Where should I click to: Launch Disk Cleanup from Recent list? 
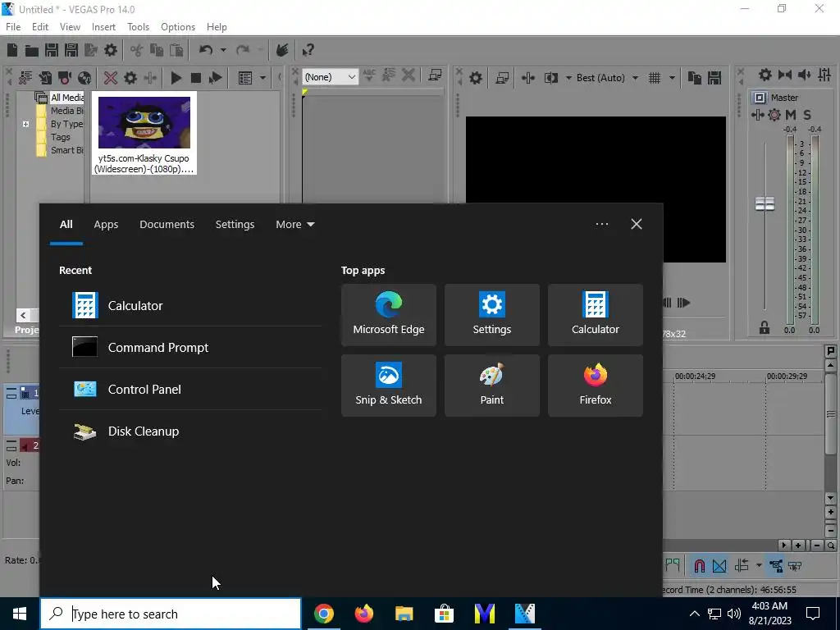[x=190, y=431]
